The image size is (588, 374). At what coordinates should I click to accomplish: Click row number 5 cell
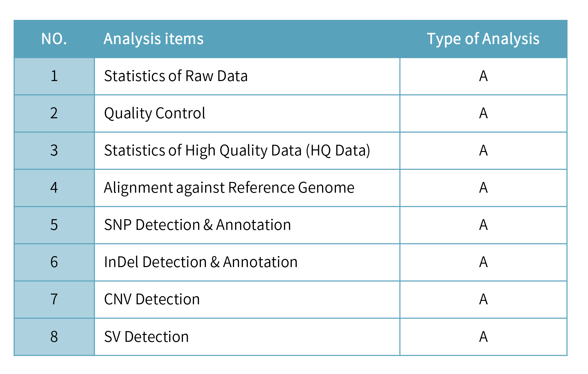coord(54,225)
